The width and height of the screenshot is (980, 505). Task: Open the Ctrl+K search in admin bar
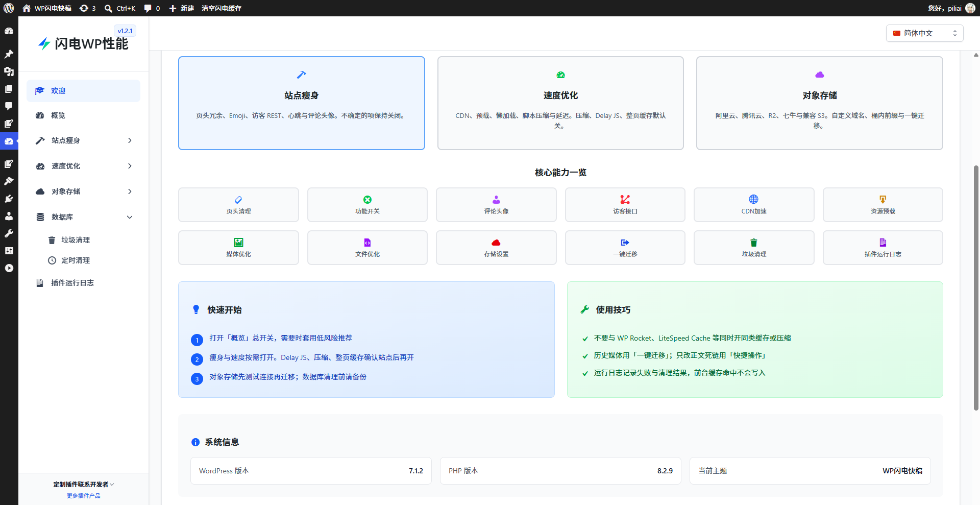pos(120,8)
